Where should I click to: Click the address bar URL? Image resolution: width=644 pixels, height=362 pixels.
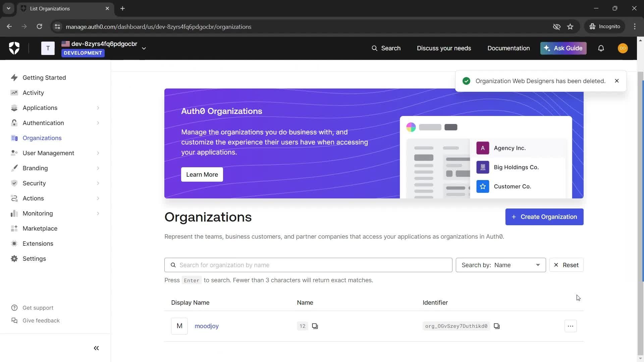pyautogui.click(x=158, y=26)
